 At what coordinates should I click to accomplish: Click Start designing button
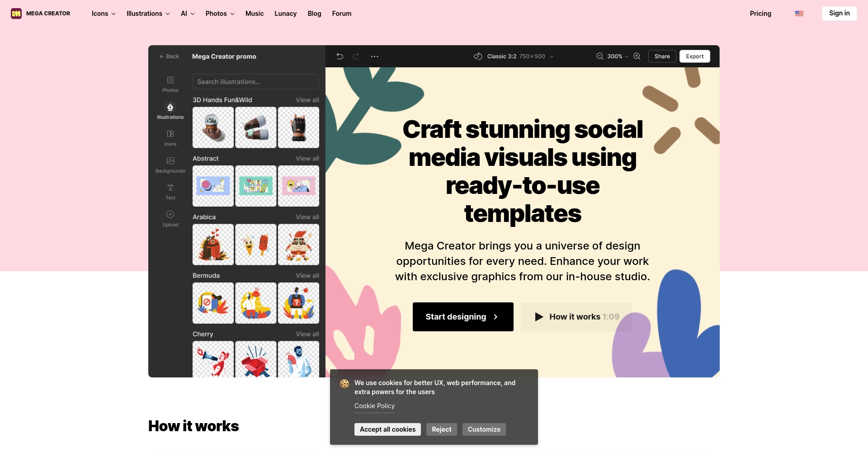pos(463,317)
